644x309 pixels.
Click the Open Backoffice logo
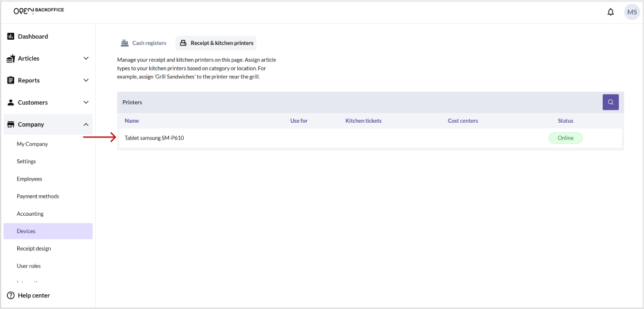39,11
